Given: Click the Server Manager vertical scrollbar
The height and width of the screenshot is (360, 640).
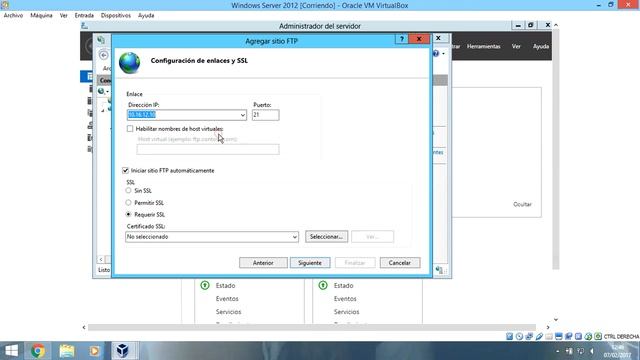Looking at the screenshot, I should coord(556,149).
